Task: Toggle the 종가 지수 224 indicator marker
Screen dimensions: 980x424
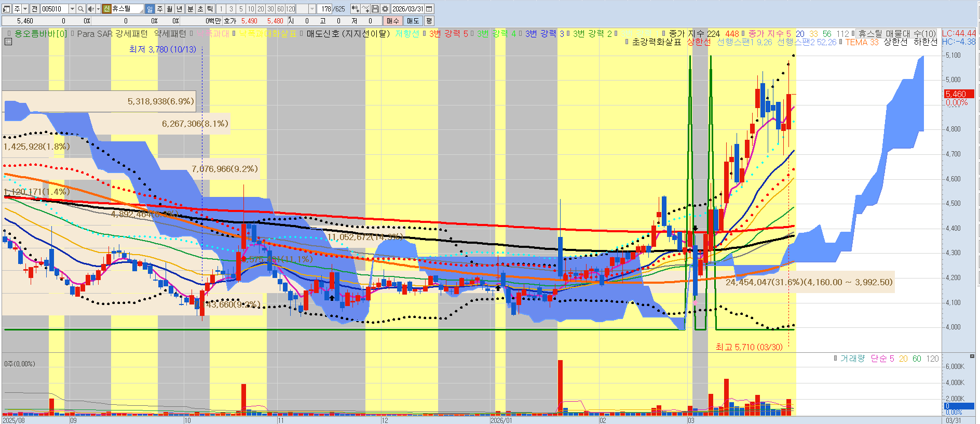Action: click(x=664, y=33)
